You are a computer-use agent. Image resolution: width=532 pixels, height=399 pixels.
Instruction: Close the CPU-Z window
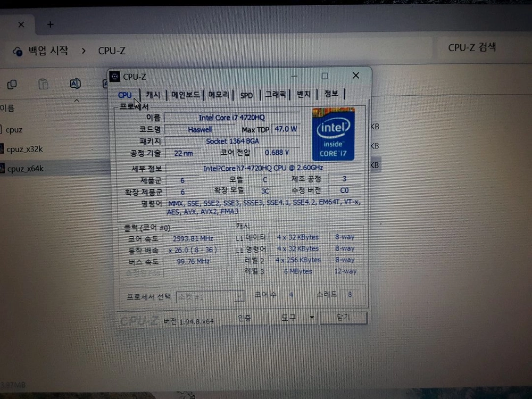point(355,76)
